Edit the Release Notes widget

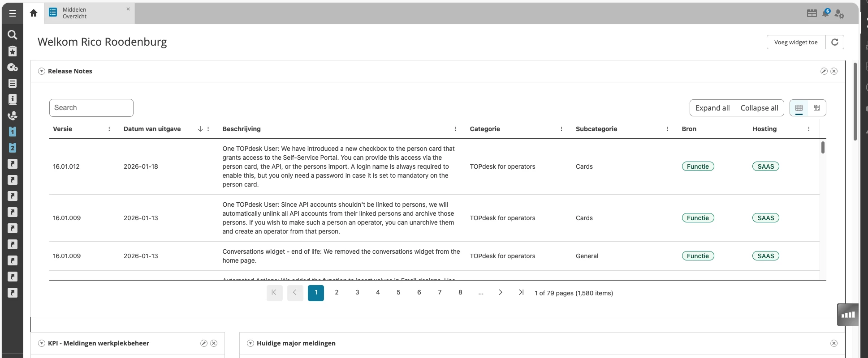point(824,71)
